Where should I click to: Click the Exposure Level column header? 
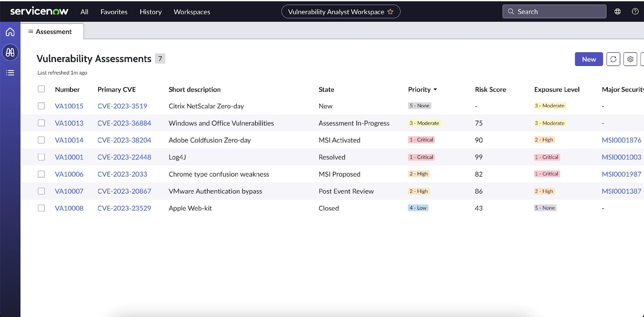click(x=557, y=89)
